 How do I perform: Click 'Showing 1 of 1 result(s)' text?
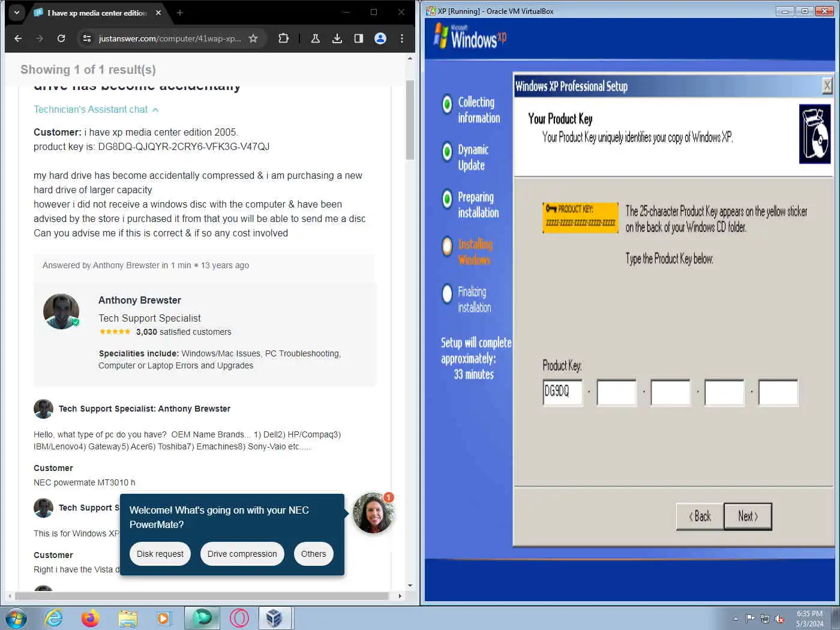coord(88,70)
